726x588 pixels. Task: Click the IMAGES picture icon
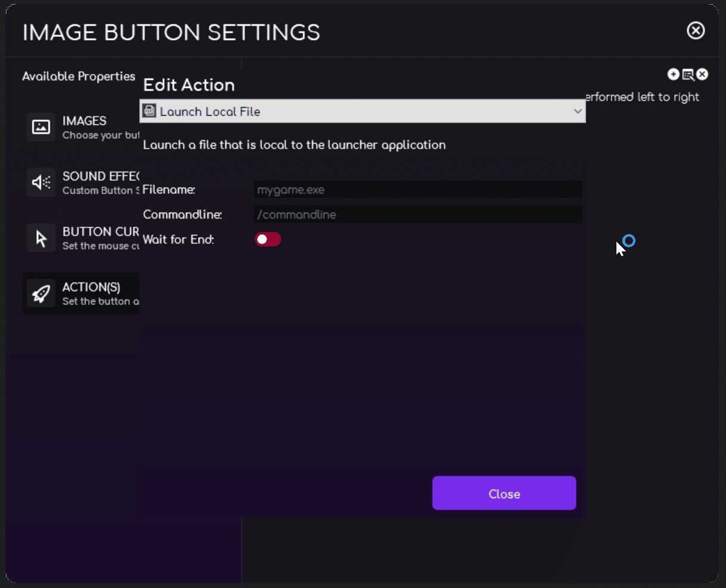pyautogui.click(x=40, y=126)
